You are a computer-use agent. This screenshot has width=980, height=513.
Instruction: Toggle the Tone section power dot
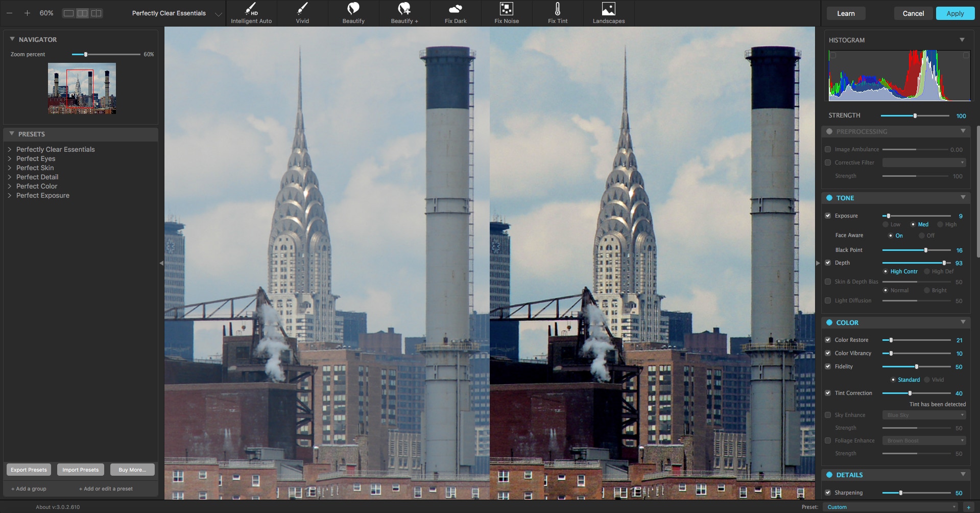click(x=829, y=198)
